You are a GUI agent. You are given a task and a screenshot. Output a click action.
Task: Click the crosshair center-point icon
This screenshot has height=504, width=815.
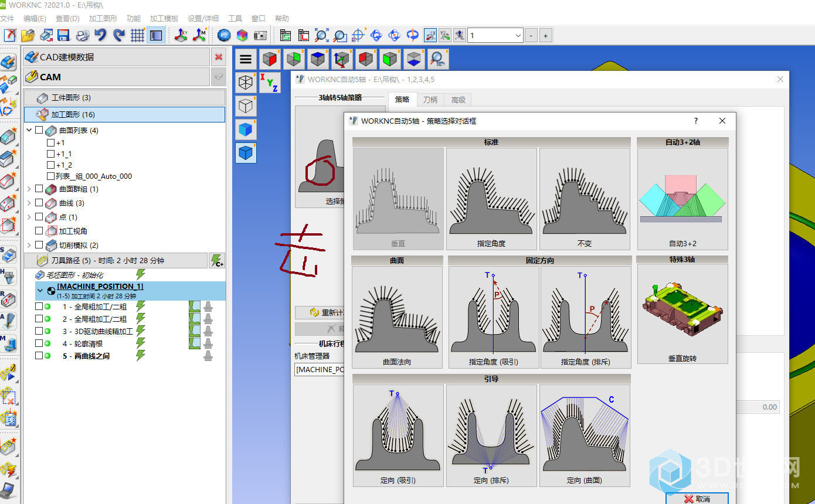tap(358, 35)
